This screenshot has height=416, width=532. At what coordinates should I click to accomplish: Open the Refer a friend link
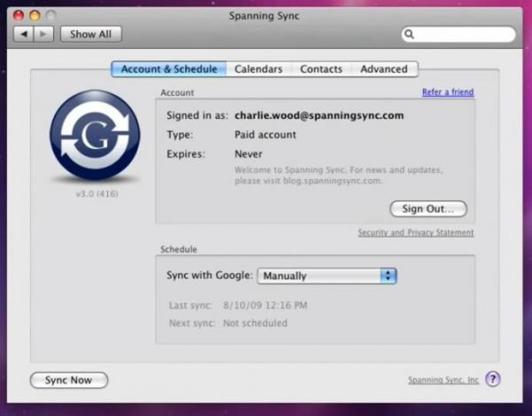click(x=448, y=92)
